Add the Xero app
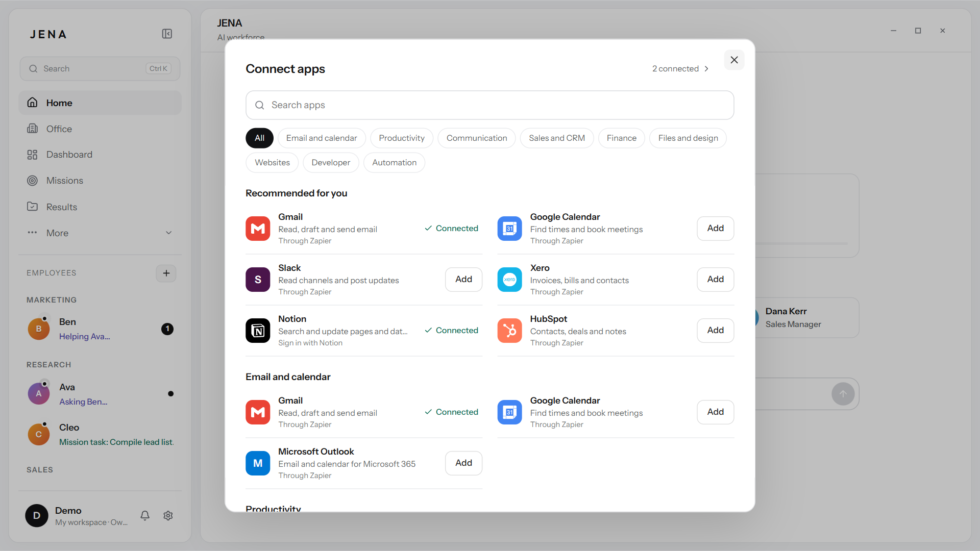980x551 pixels. tap(716, 279)
